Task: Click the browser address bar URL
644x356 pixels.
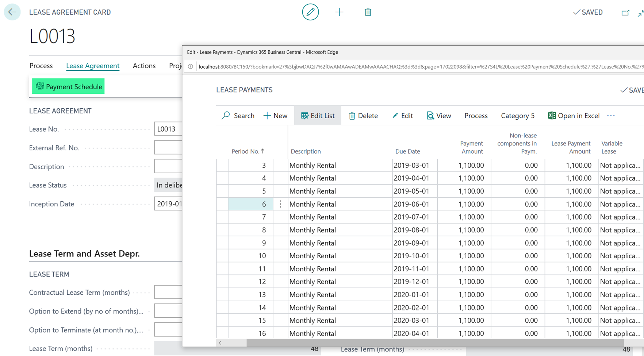Action: pos(421,66)
